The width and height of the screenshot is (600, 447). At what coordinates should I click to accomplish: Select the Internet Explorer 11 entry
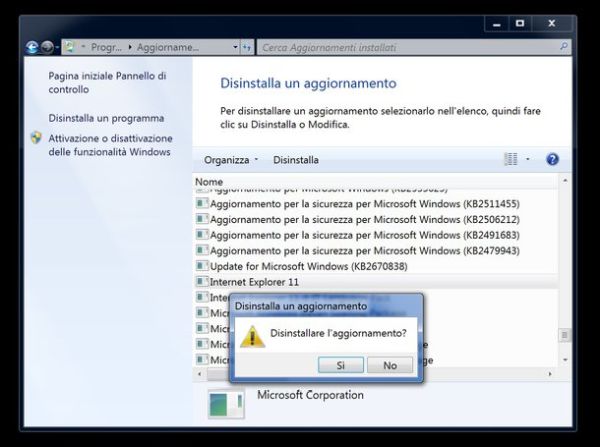coord(254,283)
